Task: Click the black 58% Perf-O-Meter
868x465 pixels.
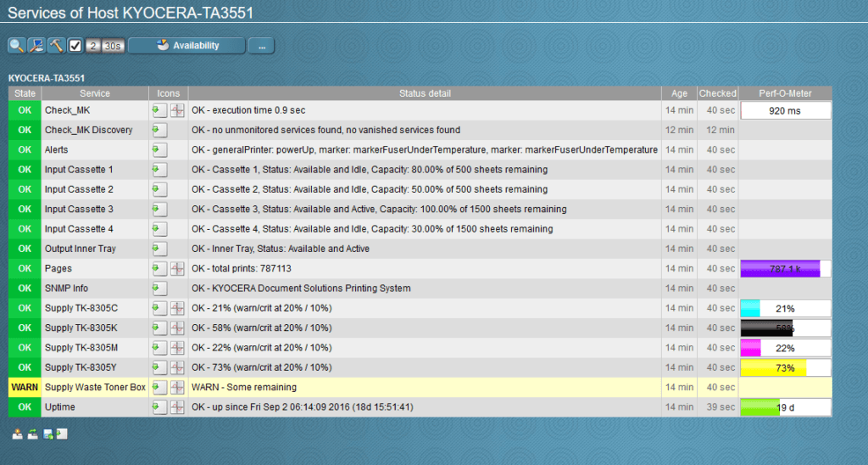Action: click(x=786, y=328)
